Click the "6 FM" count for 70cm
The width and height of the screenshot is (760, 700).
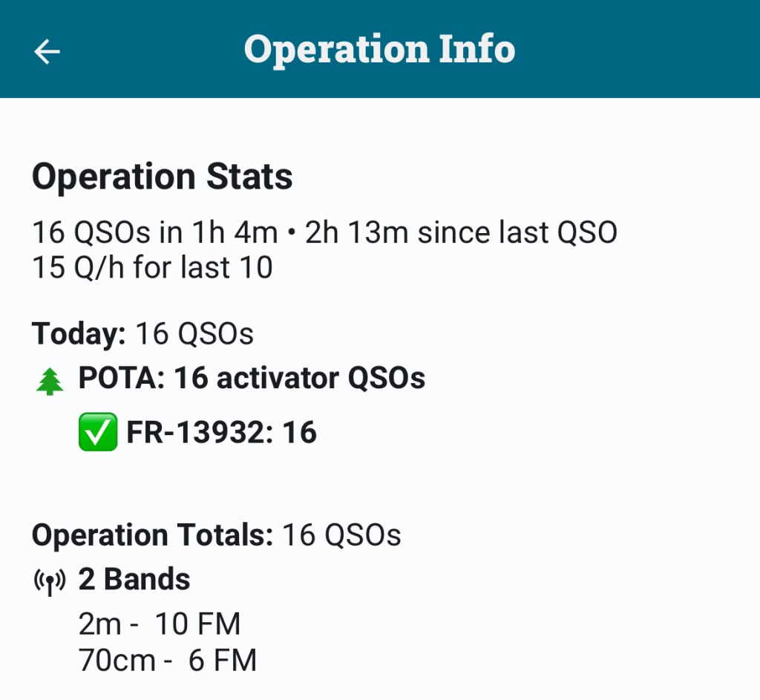coord(223,660)
